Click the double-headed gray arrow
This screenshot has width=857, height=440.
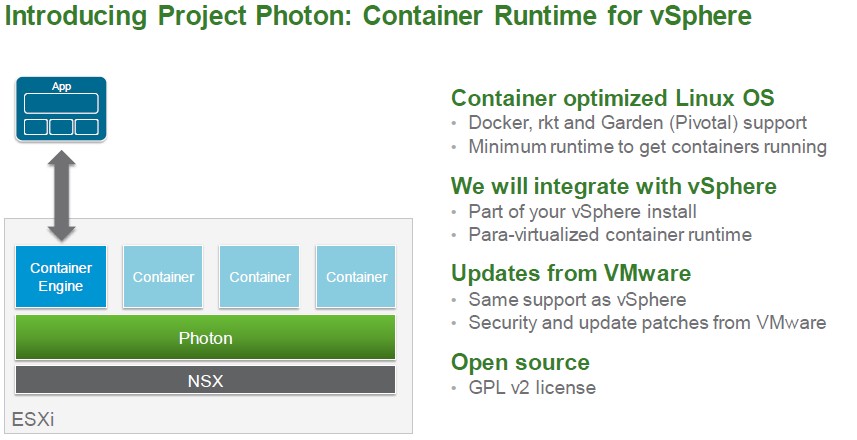coord(61,195)
